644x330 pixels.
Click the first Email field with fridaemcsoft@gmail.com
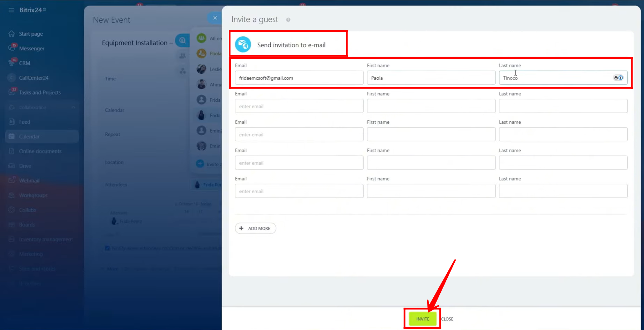tap(299, 78)
